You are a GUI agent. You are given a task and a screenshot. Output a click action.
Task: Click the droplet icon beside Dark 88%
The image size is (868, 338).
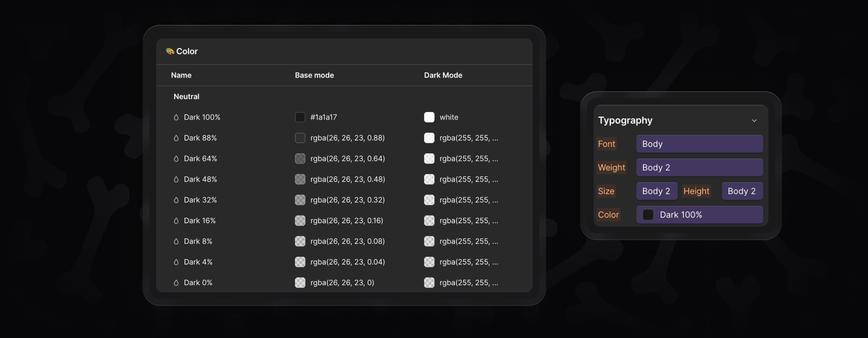pyautogui.click(x=176, y=138)
